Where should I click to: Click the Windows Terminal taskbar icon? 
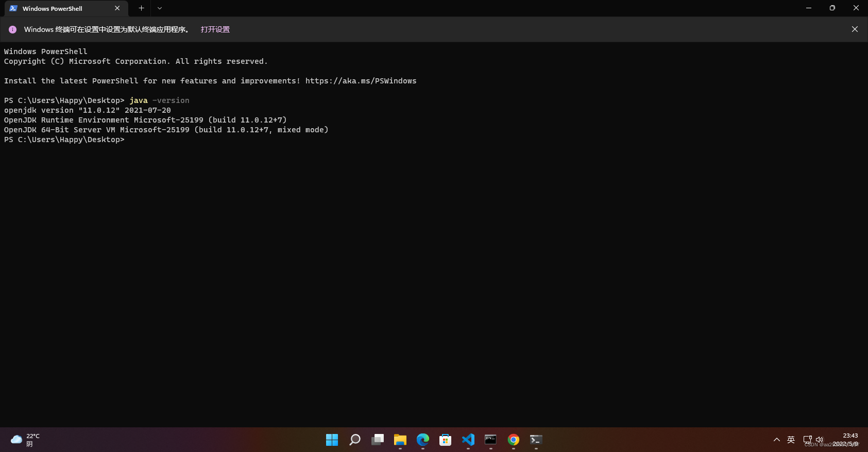pyautogui.click(x=536, y=440)
